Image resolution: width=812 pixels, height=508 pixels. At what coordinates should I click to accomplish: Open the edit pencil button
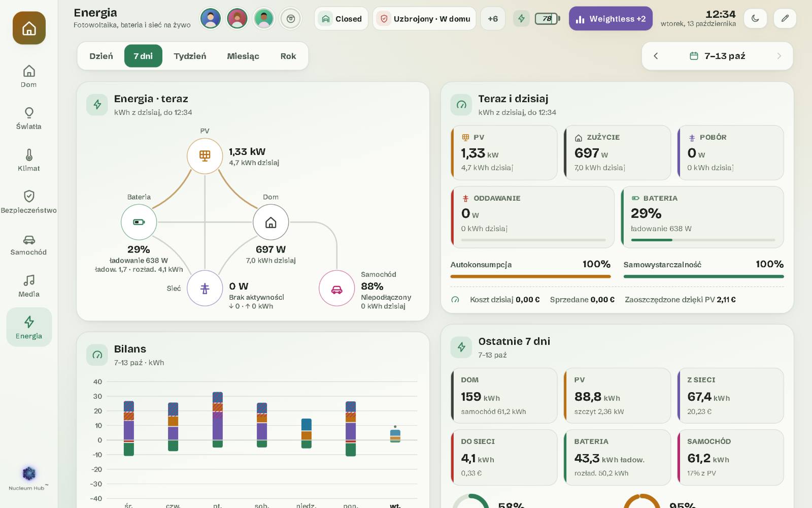785,18
